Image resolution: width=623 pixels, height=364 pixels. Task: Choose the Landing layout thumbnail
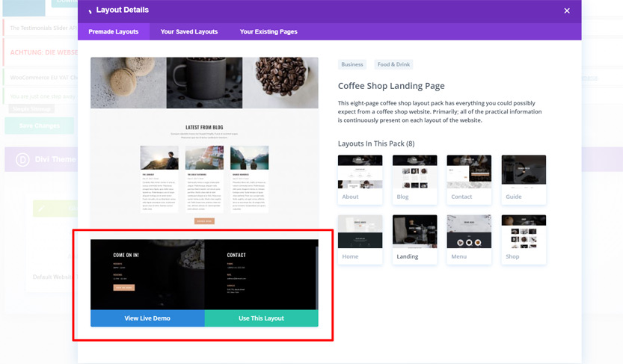414,239
